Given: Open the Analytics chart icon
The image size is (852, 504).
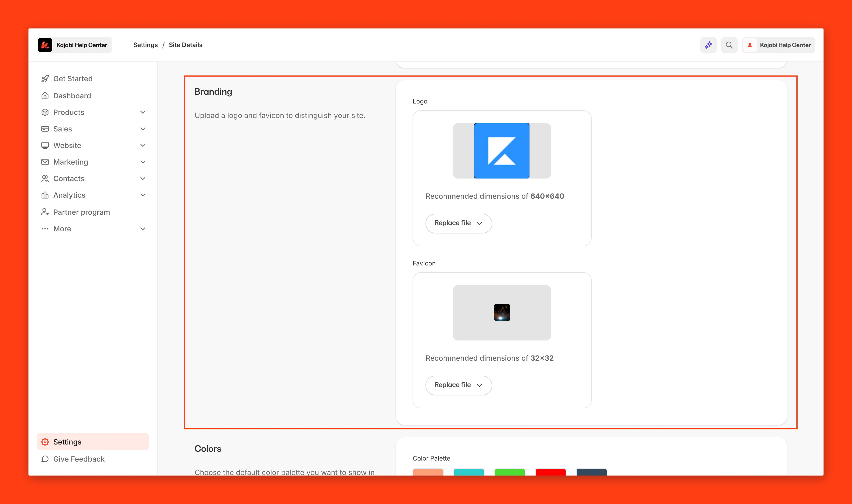Looking at the screenshot, I should (x=45, y=195).
